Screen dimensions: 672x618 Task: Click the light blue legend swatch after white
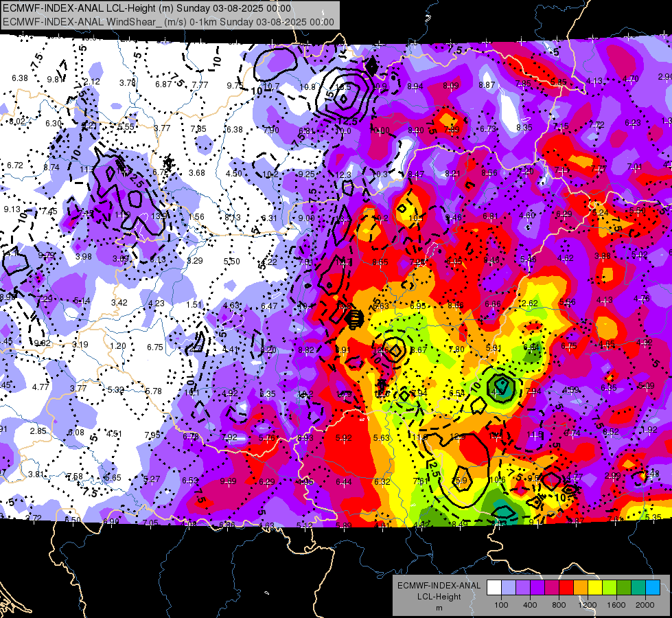[509, 588]
